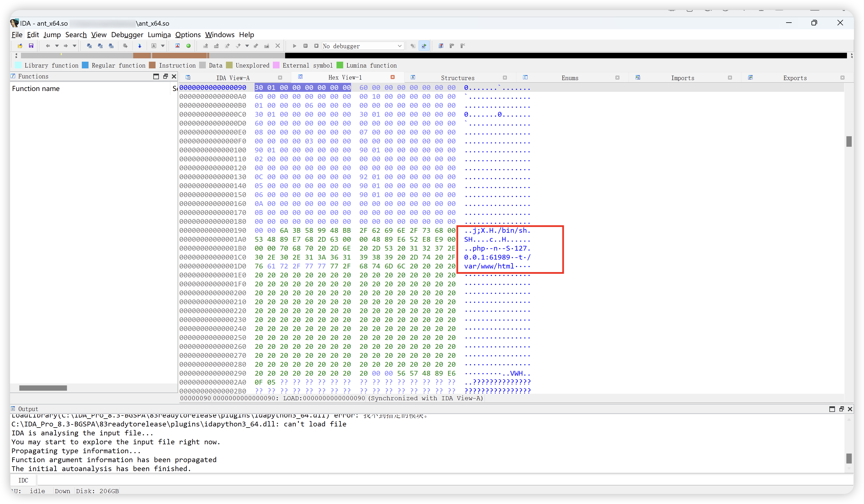Viewport: 864px width, 504px height.
Task: Switch to the Structures tab
Action: click(x=458, y=78)
